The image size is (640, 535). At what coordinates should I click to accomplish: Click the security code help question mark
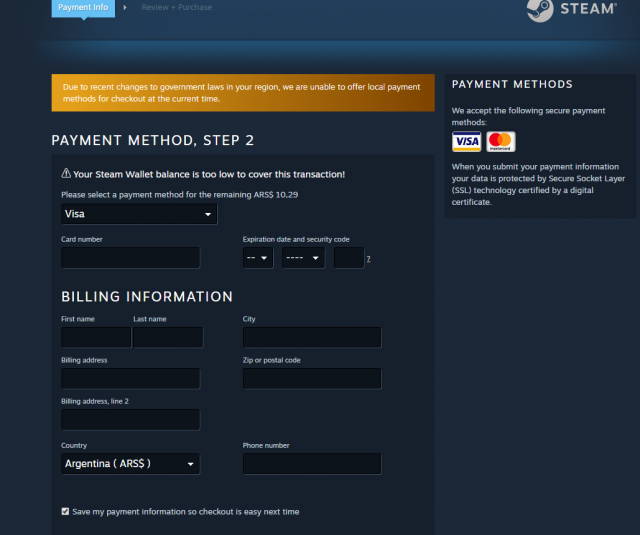click(x=368, y=259)
